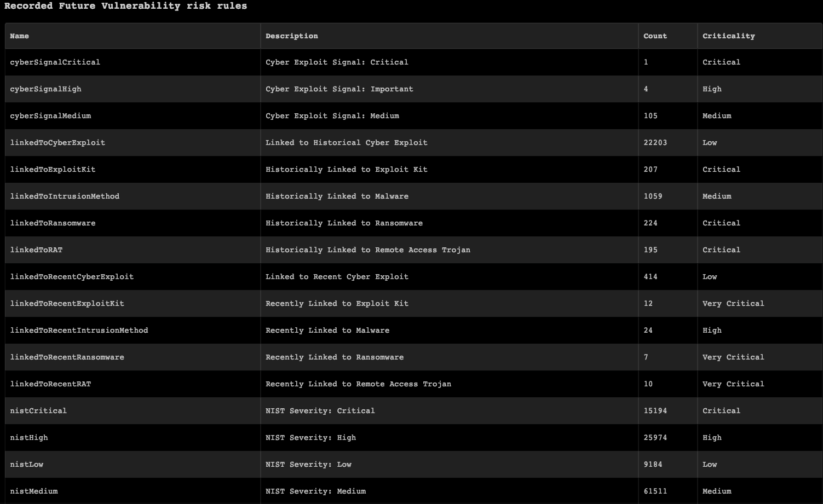The width and height of the screenshot is (823, 504).
Task: Click the linkedToRansomware name cell
Action: click(x=53, y=223)
